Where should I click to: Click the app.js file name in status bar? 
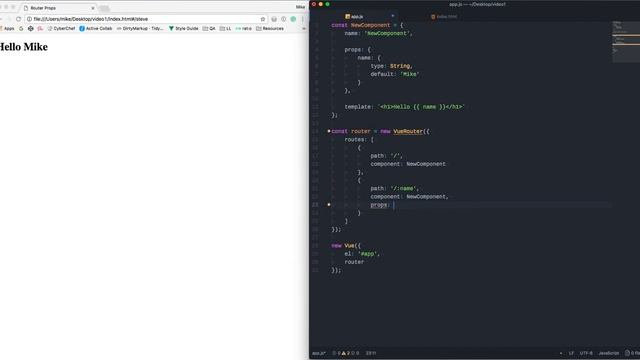click(x=319, y=353)
